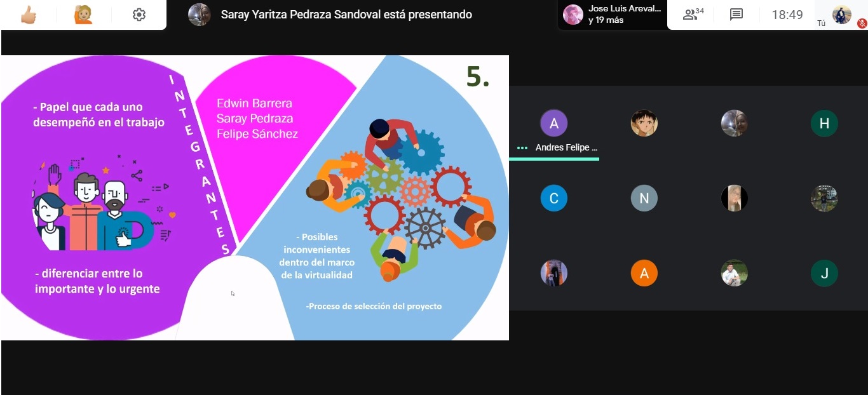
Task: Click the J participant avatar
Action: tap(824, 273)
